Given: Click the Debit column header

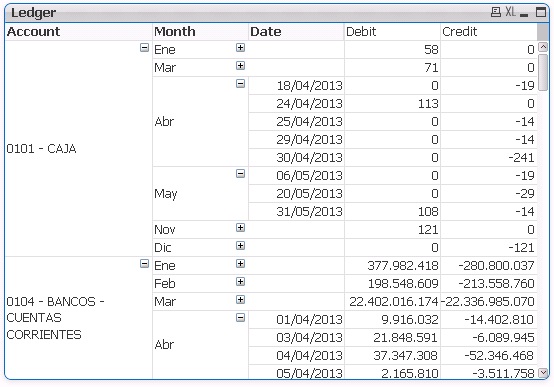Looking at the screenshot, I should tap(392, 31).
